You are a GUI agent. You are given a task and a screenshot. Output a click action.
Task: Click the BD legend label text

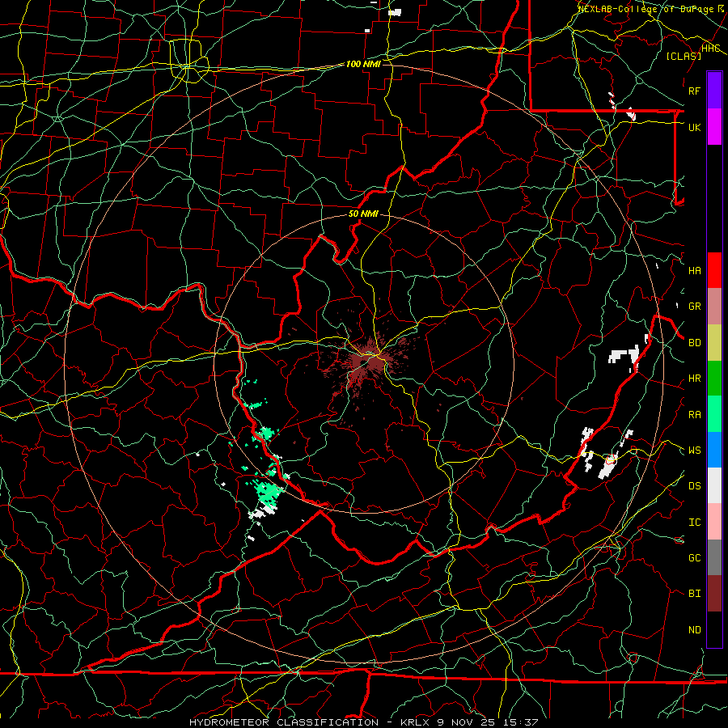[695, 342]
